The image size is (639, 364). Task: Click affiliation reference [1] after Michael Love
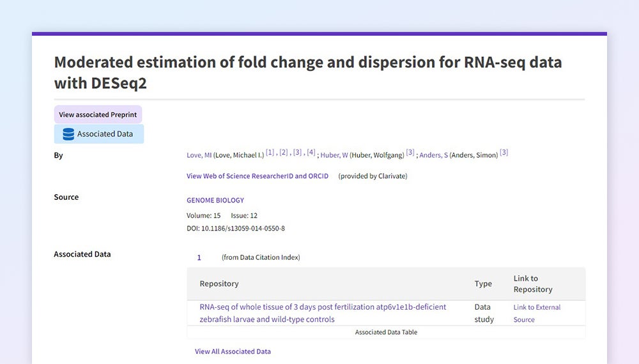coord(270,153)
